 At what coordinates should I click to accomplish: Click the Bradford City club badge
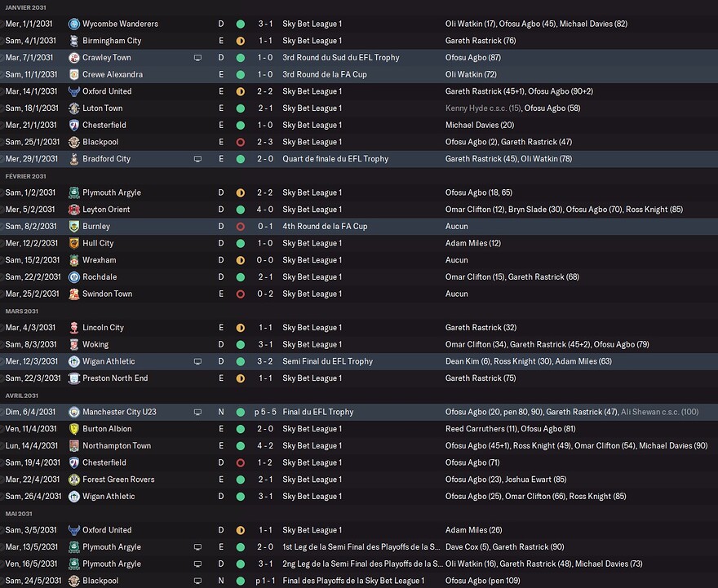tap(73, 159)
